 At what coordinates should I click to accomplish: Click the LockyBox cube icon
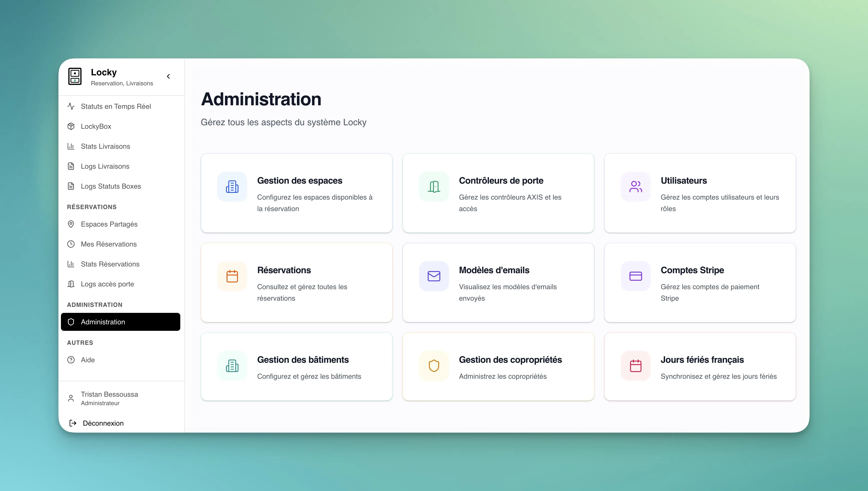tap(71, 126)
